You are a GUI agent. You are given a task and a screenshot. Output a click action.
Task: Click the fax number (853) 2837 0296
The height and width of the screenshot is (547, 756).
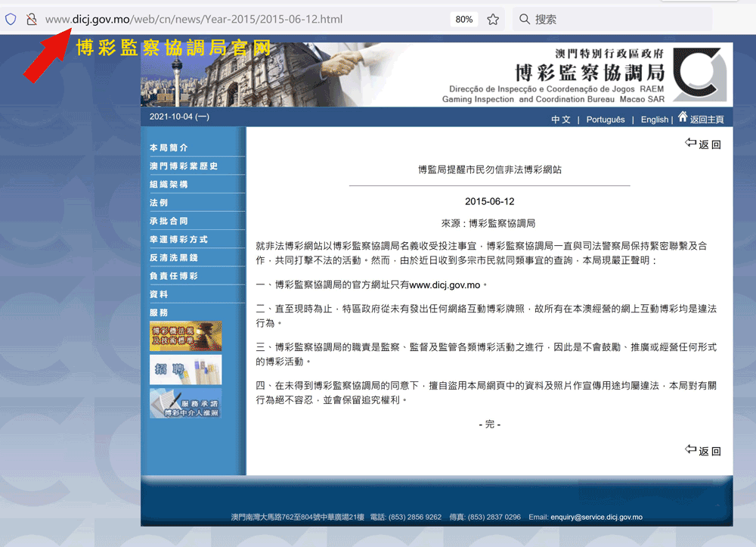click(494, 517)
